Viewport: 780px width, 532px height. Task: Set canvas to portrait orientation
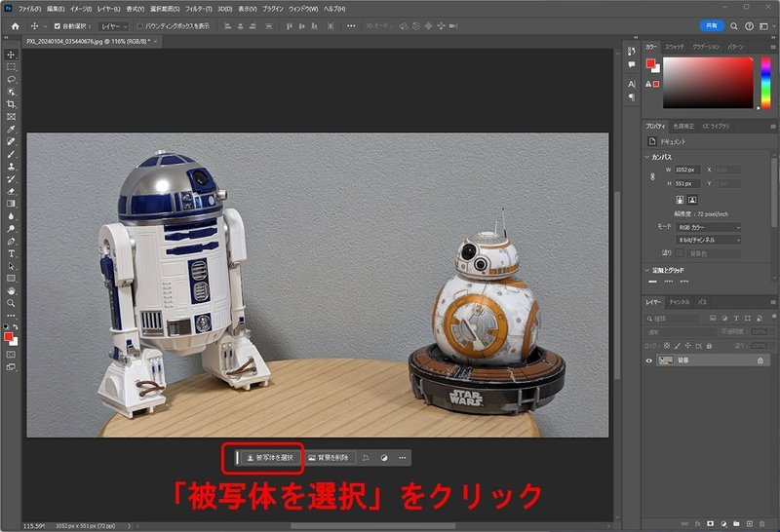tap(680, 200)
